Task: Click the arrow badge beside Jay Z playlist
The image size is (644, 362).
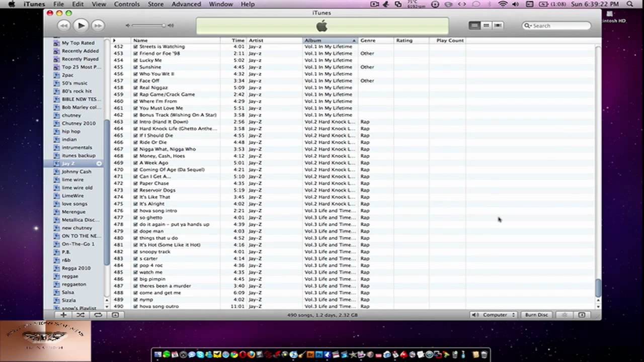Action: pyautogui.click(x=99, y=163)
